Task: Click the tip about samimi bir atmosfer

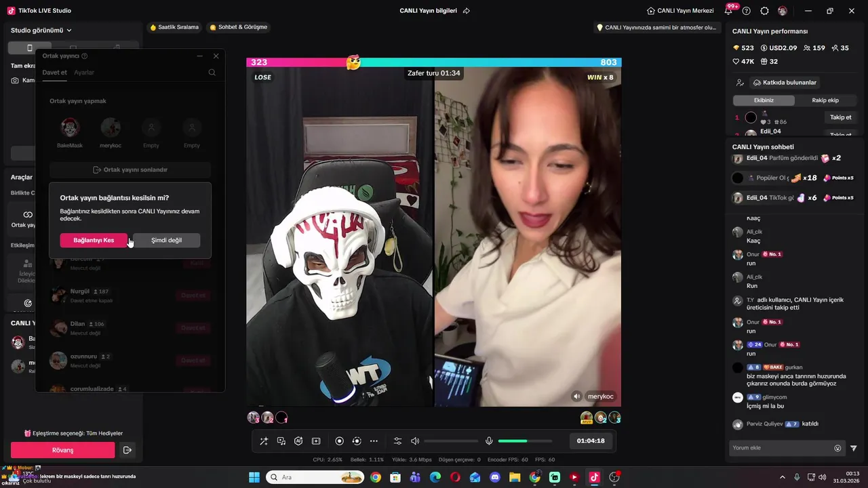Action: coord(656,28)
